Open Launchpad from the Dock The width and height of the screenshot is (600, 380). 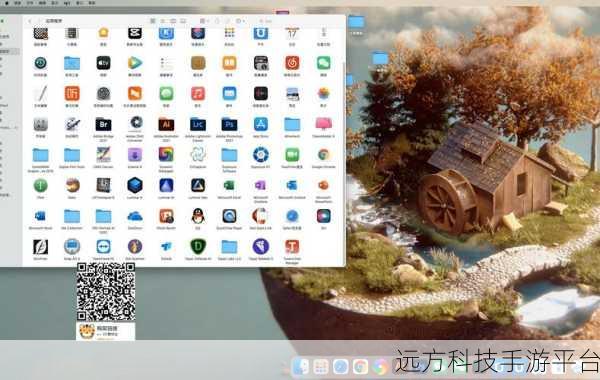321,366
